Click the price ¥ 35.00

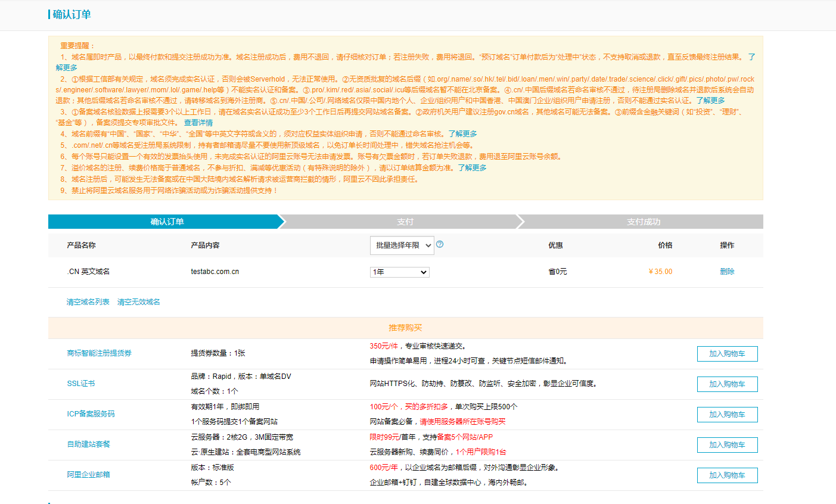click(660, 272)
